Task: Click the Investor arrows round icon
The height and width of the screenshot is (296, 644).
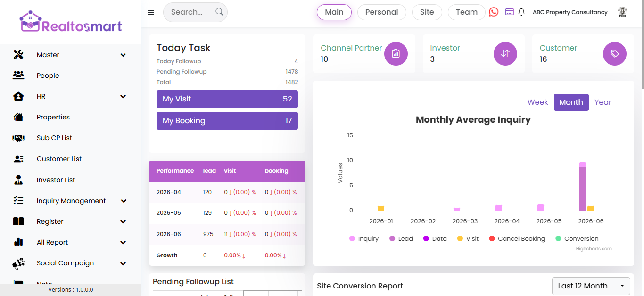Action: click(505, 54)
